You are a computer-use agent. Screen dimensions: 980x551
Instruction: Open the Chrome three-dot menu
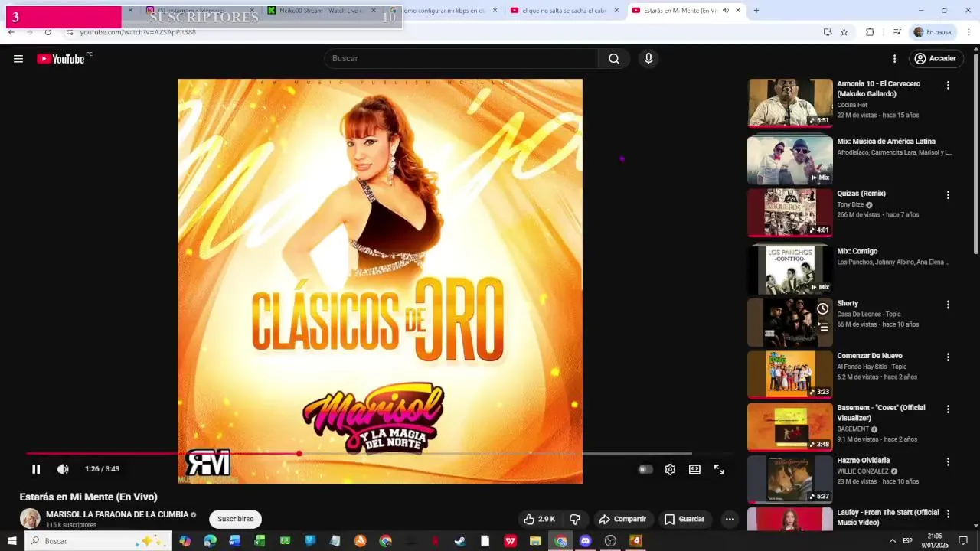coord(969,32)
